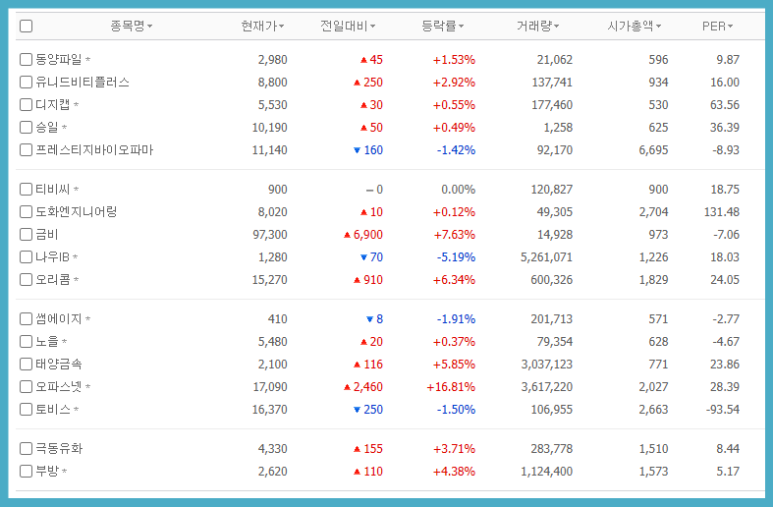
Task: Open the 부방 stock link
Action: click(47, 471)
